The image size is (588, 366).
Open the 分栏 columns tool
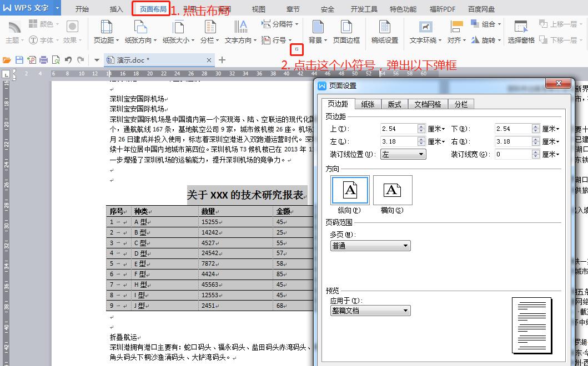[210, 32]
